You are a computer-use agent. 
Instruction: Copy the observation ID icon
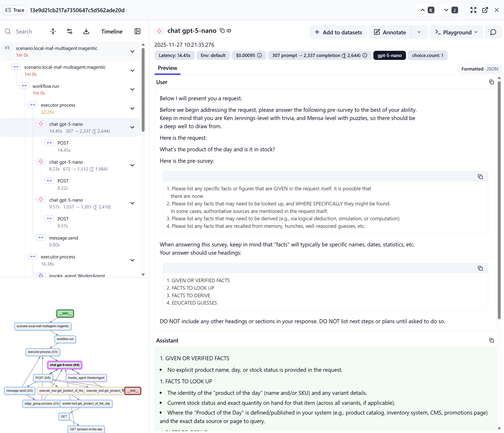click(x=222, y=31)
